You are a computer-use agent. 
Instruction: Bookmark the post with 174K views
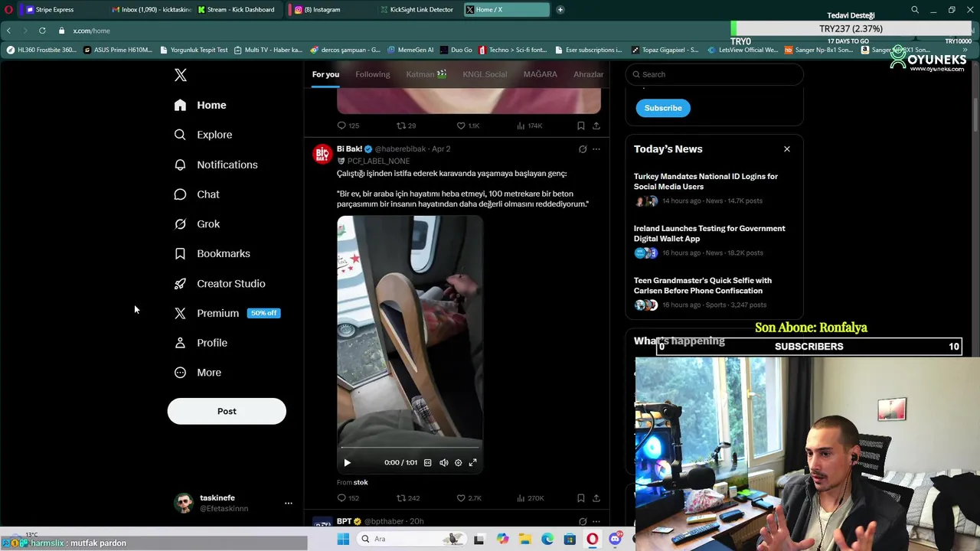click(x=580, y=126)
